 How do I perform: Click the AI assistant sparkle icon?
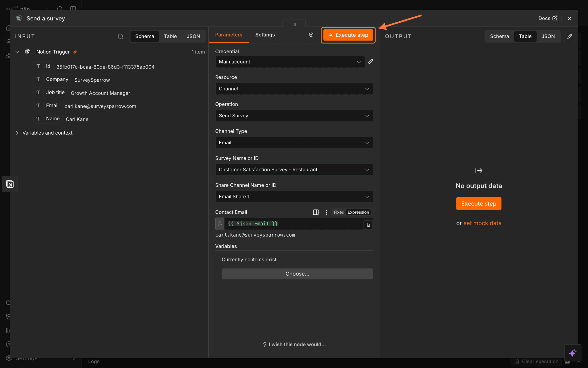(572, 353)
